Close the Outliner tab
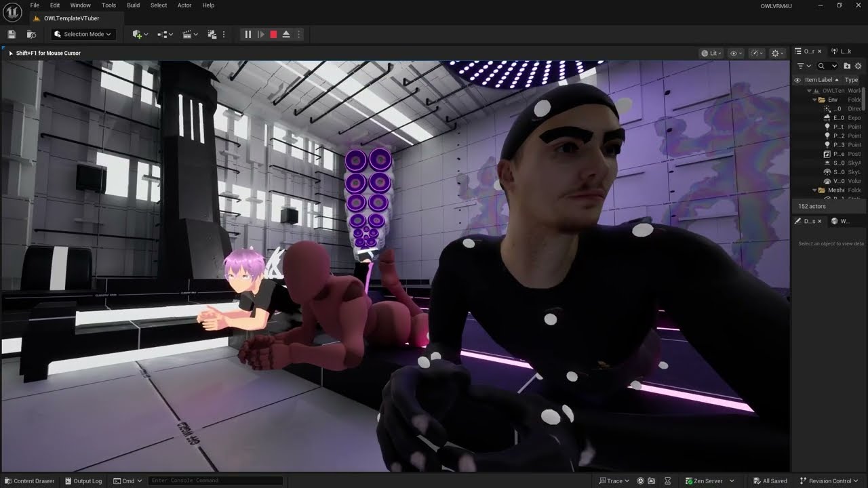Viewport: 868px width, 488px height. tap(821, 52)
